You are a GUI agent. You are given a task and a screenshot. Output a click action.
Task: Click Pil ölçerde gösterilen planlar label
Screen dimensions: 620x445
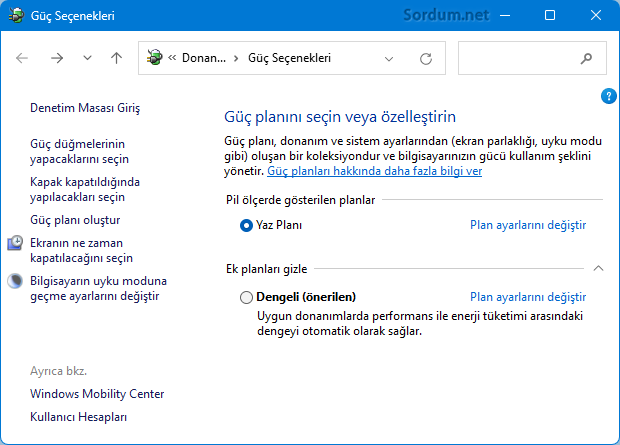point(301,200)
